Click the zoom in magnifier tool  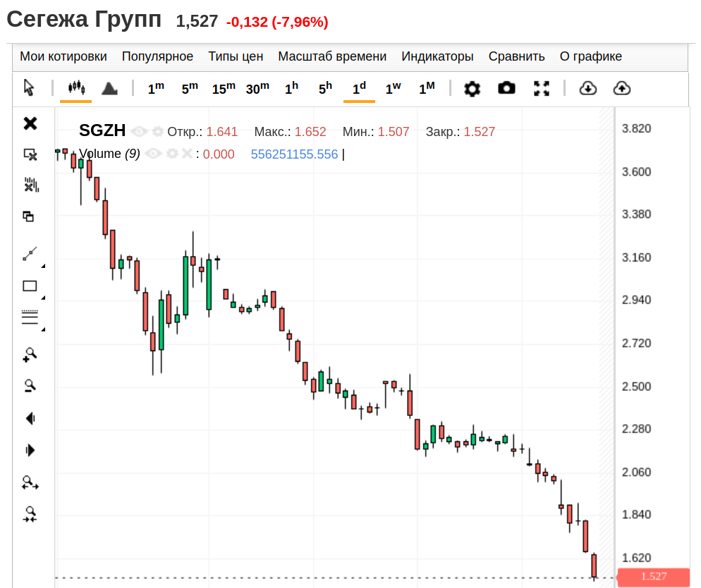tap(30, 355)
